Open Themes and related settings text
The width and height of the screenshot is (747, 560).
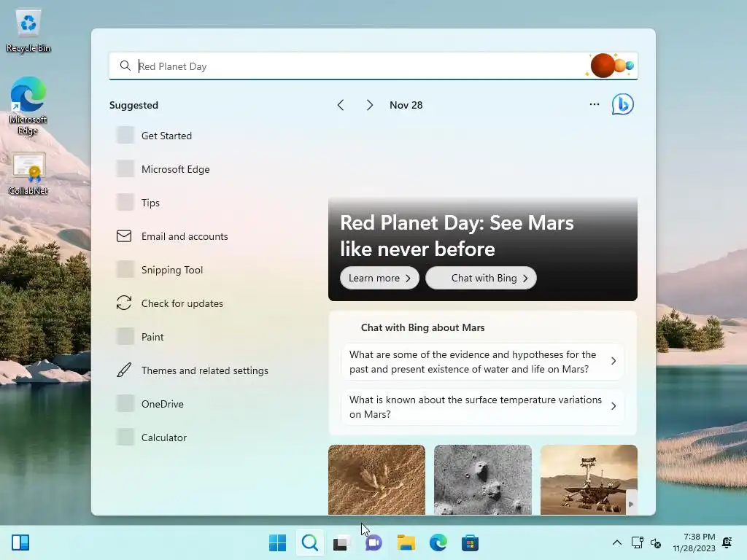[x=205, y=370]
